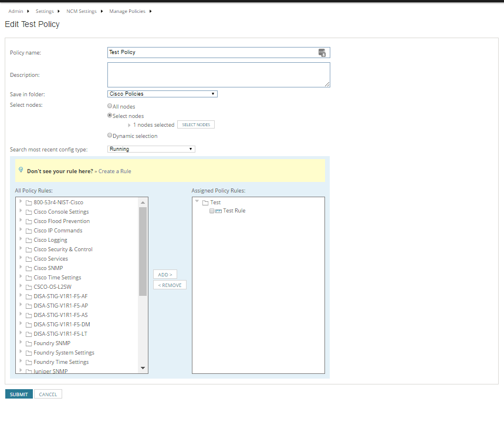Expand the Cisco SNMP tree node
Viewport: 504px width, 442px height.
[x=21, y=267]
